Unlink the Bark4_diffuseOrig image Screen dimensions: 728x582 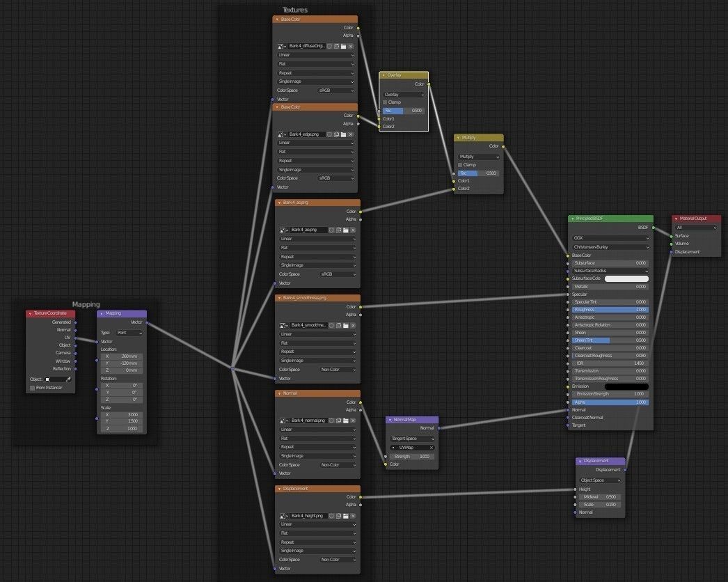coord(351,47)
